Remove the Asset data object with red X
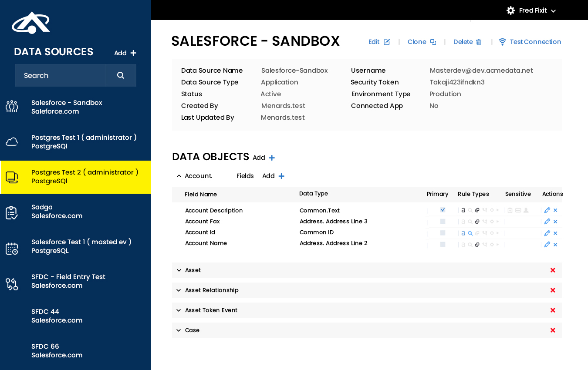The width and height of the screenshot is (588, 370). (553, 270)
